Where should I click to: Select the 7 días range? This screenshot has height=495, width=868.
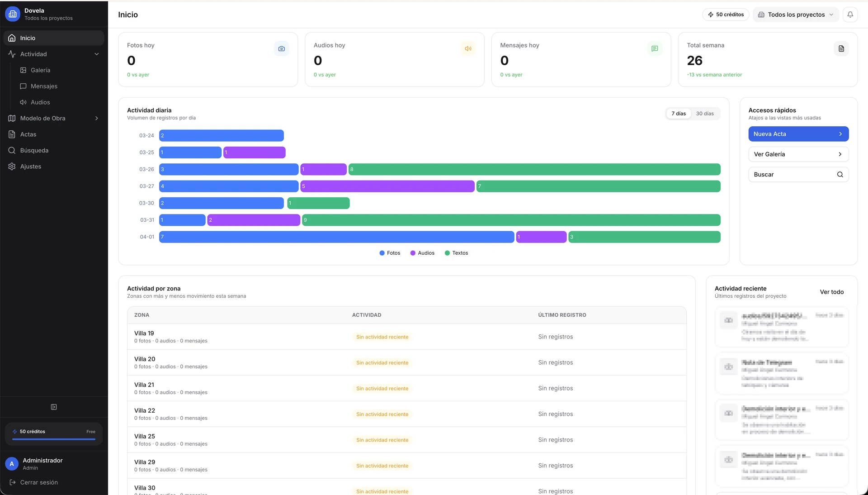(679, 114)
